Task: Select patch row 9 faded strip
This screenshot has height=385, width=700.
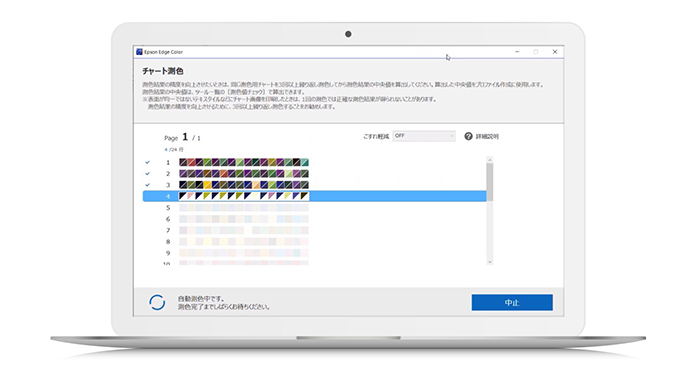Action: (x=244, y=253)
